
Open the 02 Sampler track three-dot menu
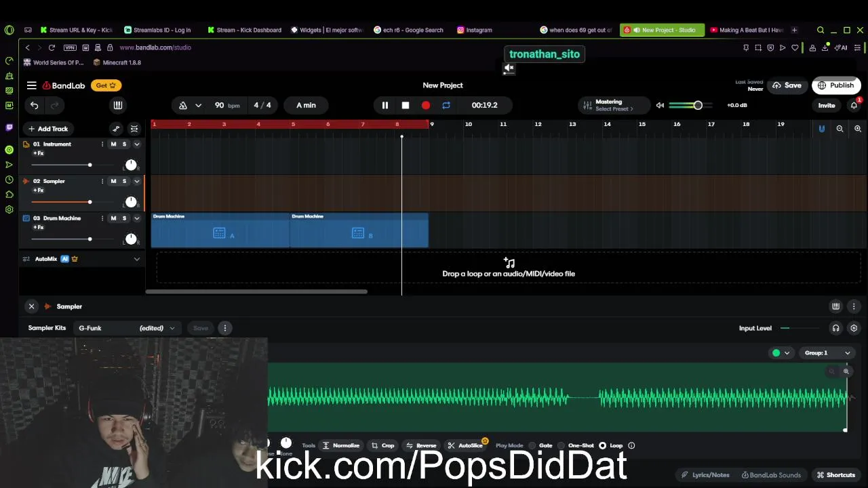[x=102, y=181]
